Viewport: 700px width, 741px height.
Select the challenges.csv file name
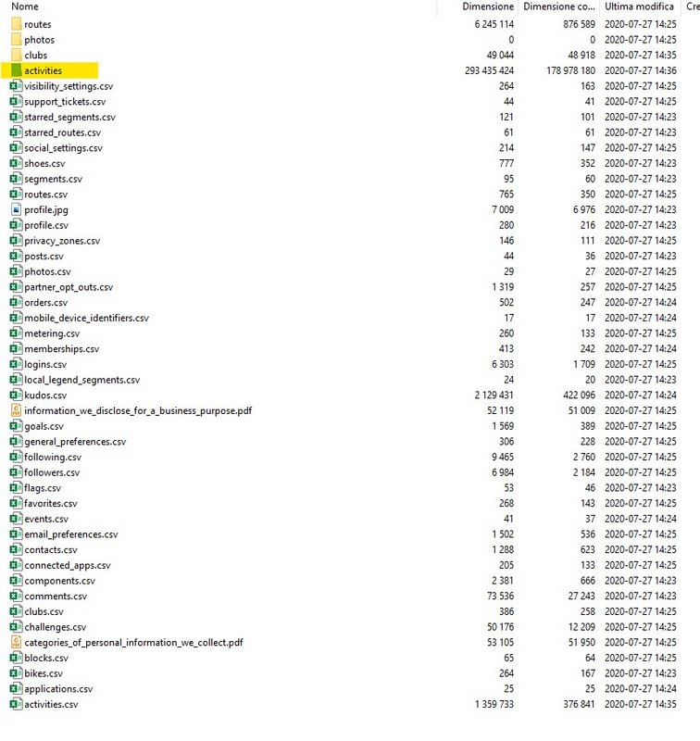[x=56, y=628]
